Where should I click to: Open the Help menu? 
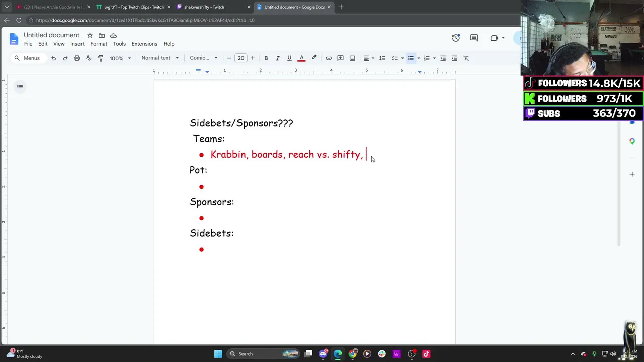point(169,44)
